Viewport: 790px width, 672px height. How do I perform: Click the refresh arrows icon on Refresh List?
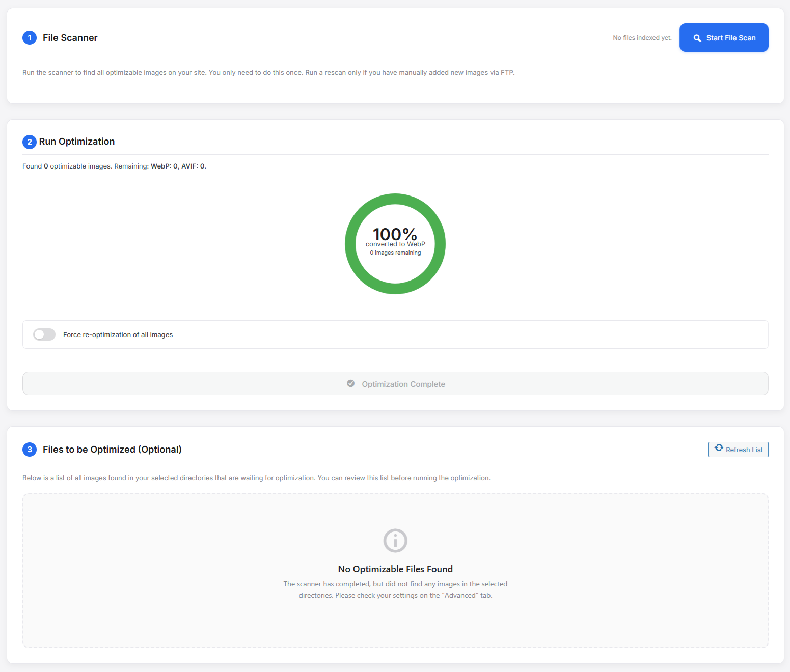(x=719, y=447)
